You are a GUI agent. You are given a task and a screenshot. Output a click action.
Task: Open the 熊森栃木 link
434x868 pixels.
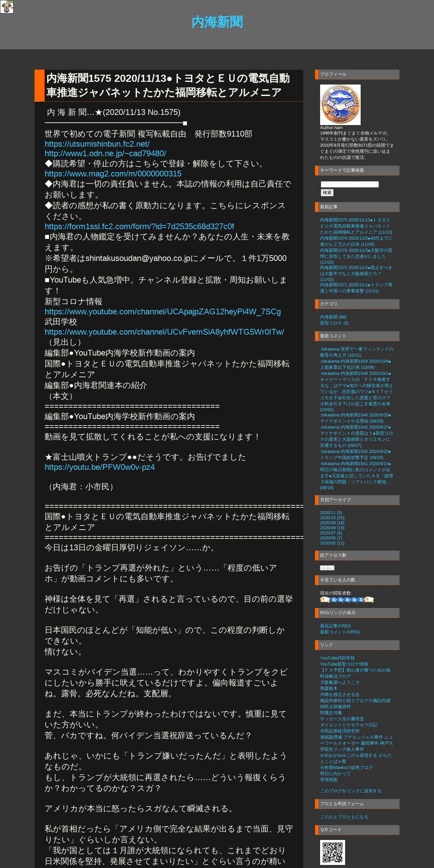click(x=329, y=689)
